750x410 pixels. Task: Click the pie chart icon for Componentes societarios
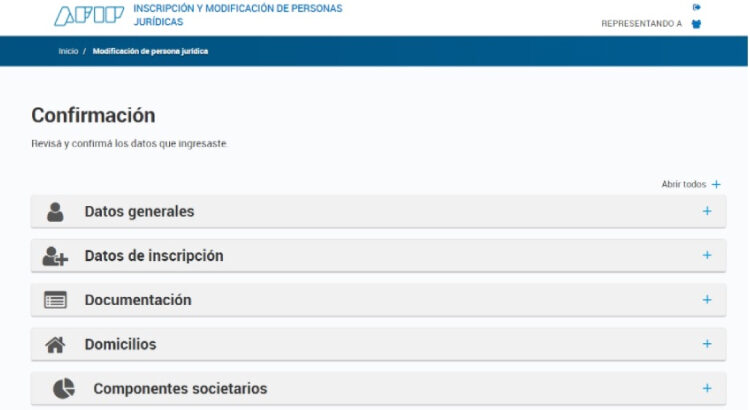(64, 388)
